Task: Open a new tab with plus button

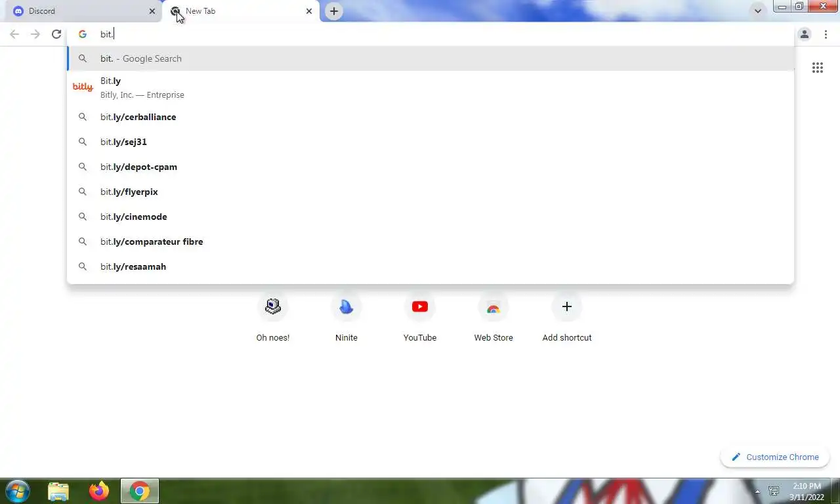Action: 334,11
